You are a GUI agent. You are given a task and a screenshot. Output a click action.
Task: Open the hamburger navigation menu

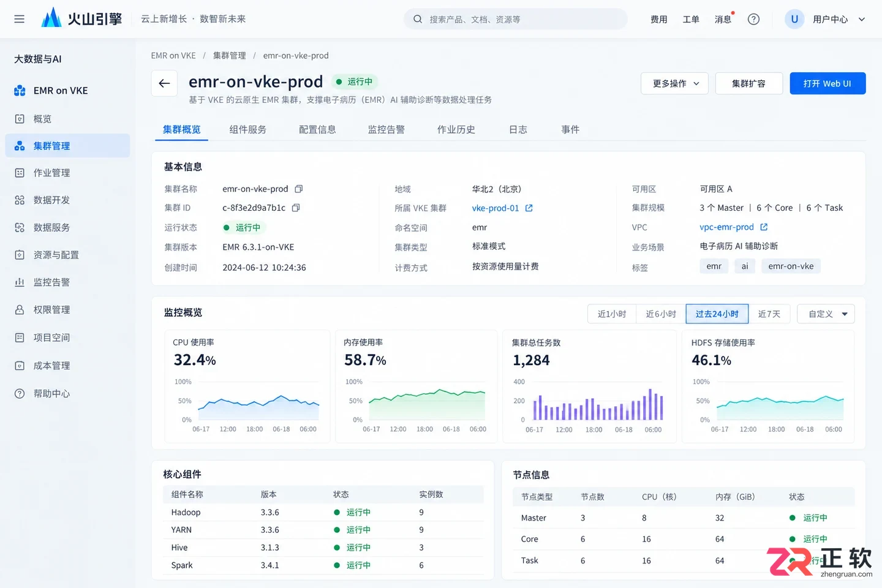[20, 19]
